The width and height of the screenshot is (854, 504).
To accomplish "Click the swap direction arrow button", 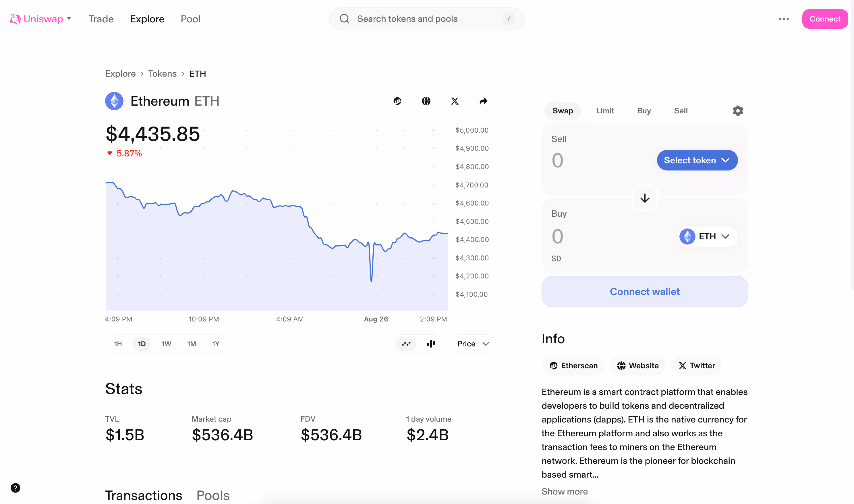I will (x=645, y=198).
